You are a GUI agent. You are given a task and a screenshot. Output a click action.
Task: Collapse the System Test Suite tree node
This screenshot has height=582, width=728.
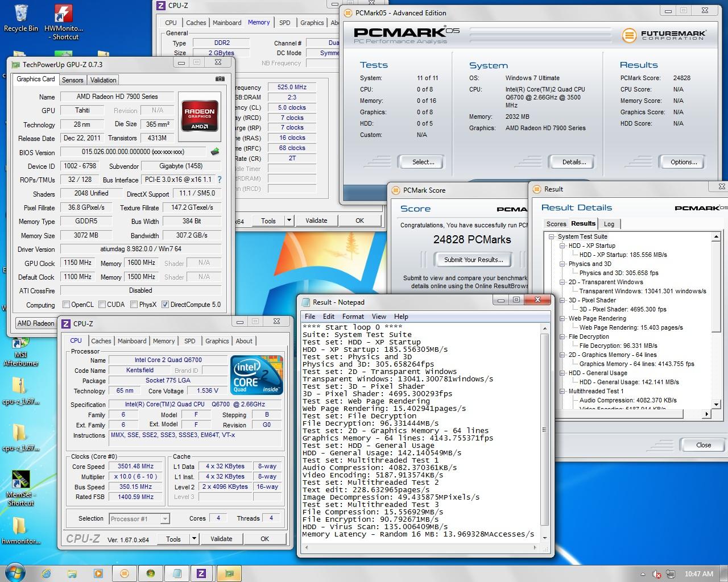coord(552,236)
